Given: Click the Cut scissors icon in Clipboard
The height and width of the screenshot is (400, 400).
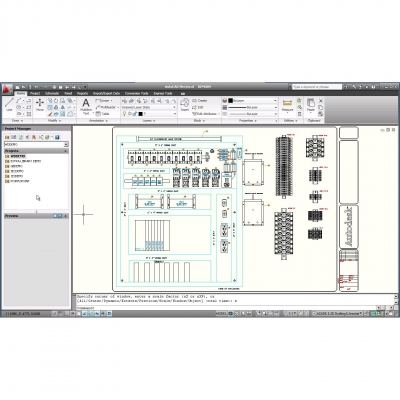Looking at the screenshot, I should 321,100.
